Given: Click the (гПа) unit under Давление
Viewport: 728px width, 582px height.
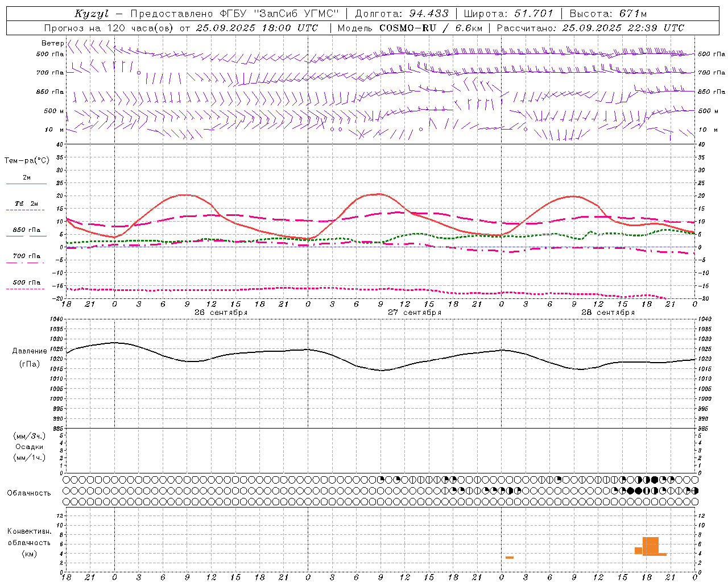Looking at the screenshot, I should coord(30,364).
